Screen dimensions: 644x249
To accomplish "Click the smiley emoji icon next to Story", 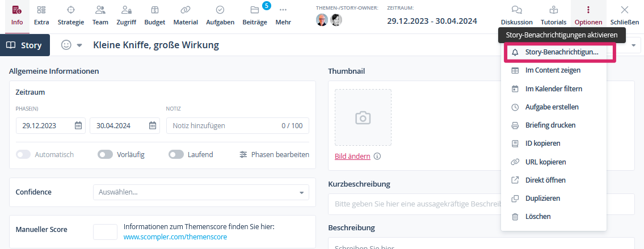I will (66, 45).
